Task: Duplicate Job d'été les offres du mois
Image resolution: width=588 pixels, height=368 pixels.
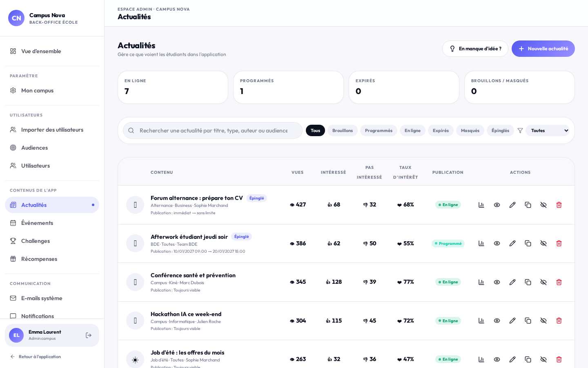Action: coord(528,359)
